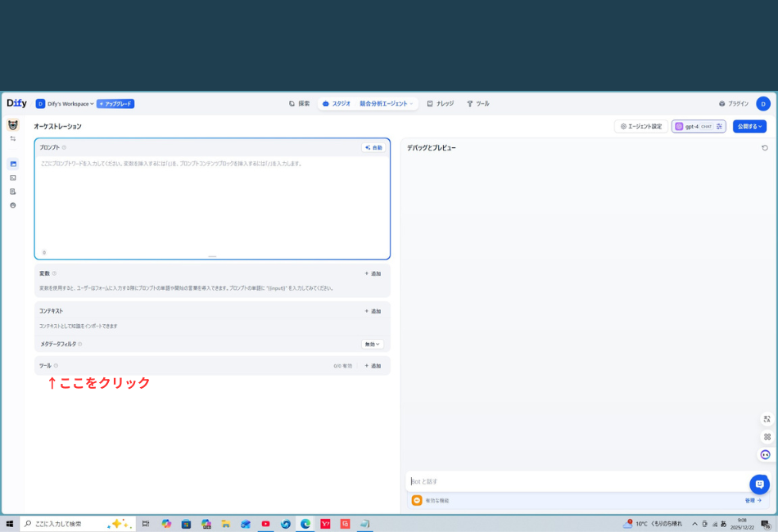778x532 pixels.
Task: Toggle メタデータフィルタ from 無効
Action: (370, 344)
